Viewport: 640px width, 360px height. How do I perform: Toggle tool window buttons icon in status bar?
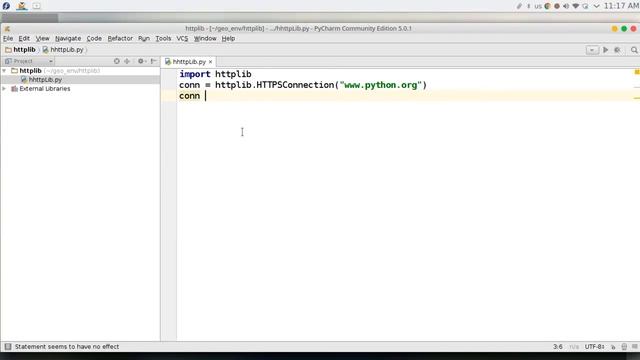8,347
